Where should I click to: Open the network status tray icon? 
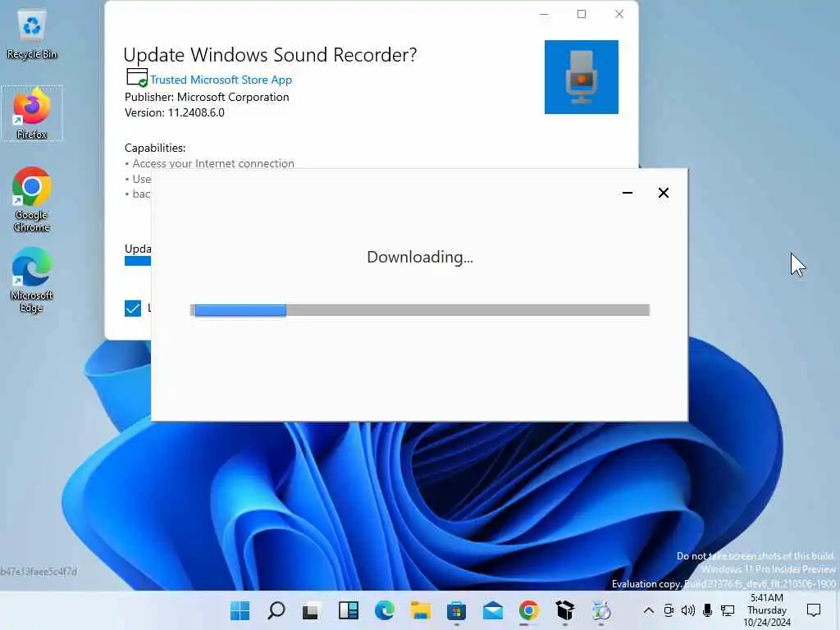(728, 610)
